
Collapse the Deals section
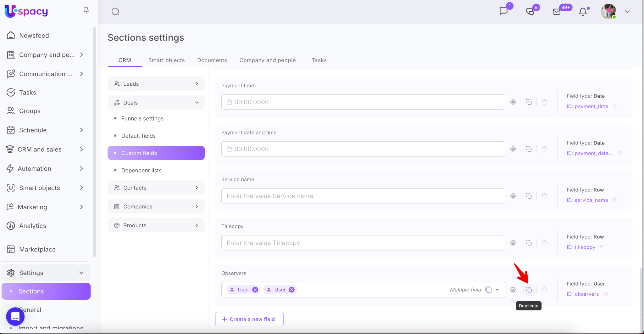[197, 103]
